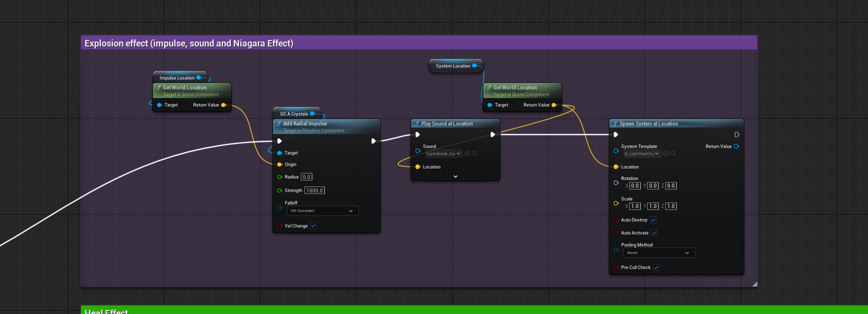Image resolution: width=868 pixels, height=314 pixels.
Task: Click Add Radial Impulse output execution pin
Action: [x=373, y=141]
